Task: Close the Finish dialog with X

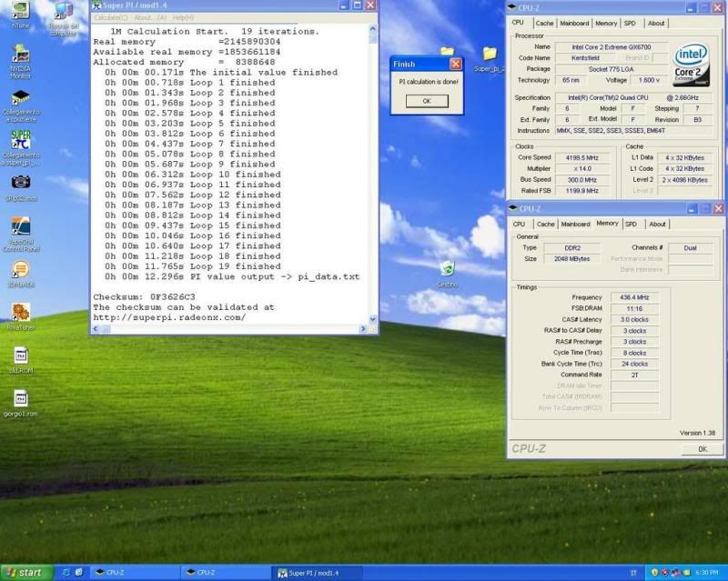Action: click(456, 64)
